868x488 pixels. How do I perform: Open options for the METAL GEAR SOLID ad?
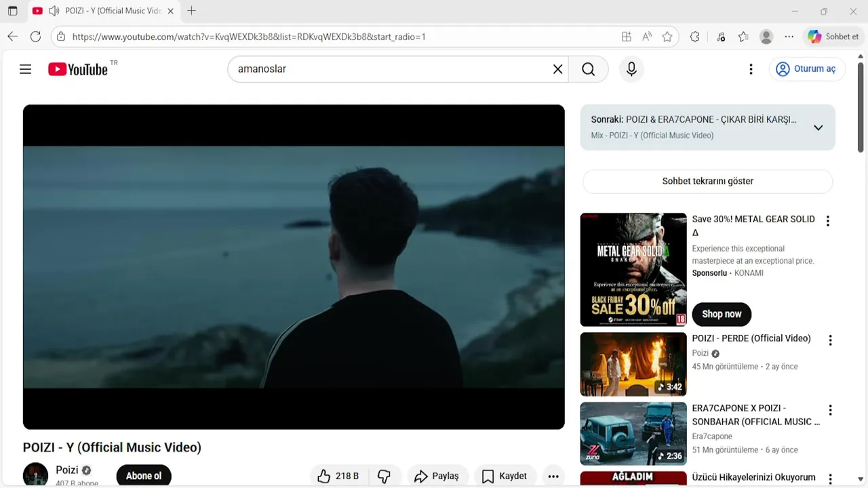pyautogui.click(x=827, y=221)
